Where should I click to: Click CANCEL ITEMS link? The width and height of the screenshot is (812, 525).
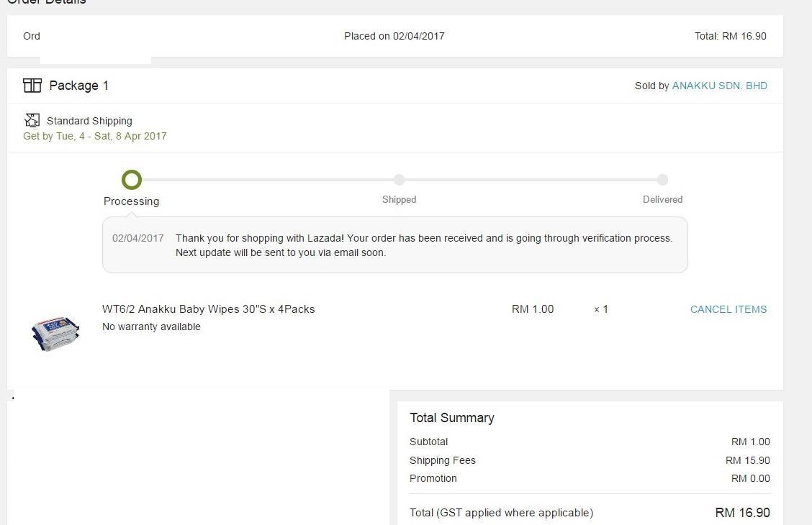[x=728, y=309]
